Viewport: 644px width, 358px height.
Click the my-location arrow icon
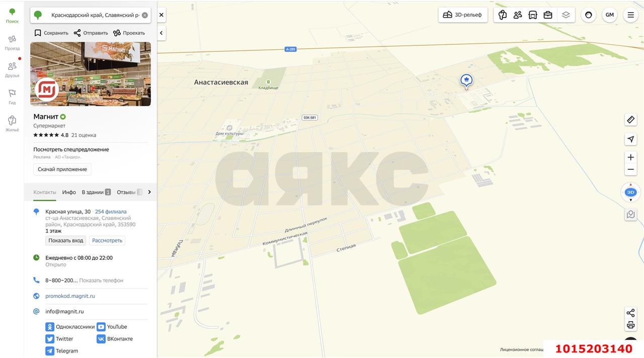tap(630, 139)
